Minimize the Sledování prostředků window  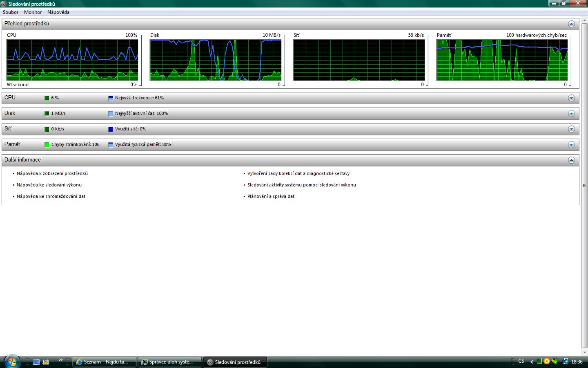(554, 3)
